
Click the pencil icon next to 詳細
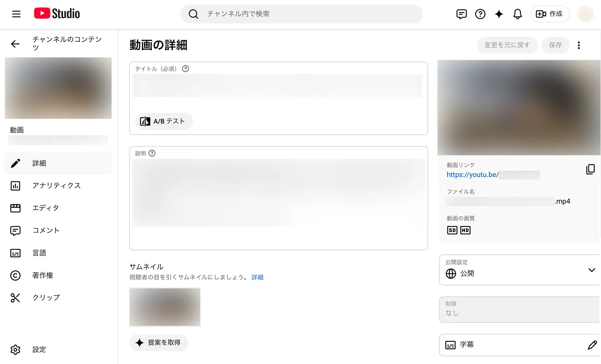click(x=15, y=163)
